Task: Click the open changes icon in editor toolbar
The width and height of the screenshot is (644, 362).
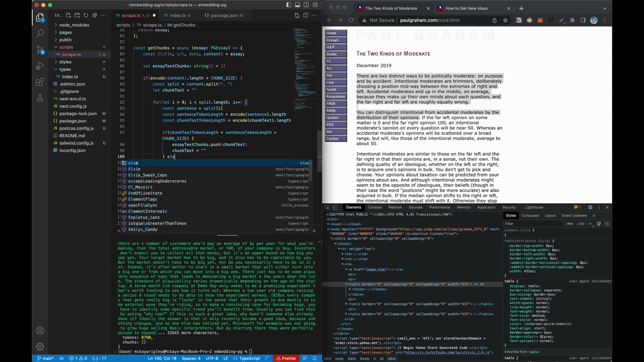Action: point(297,16)
